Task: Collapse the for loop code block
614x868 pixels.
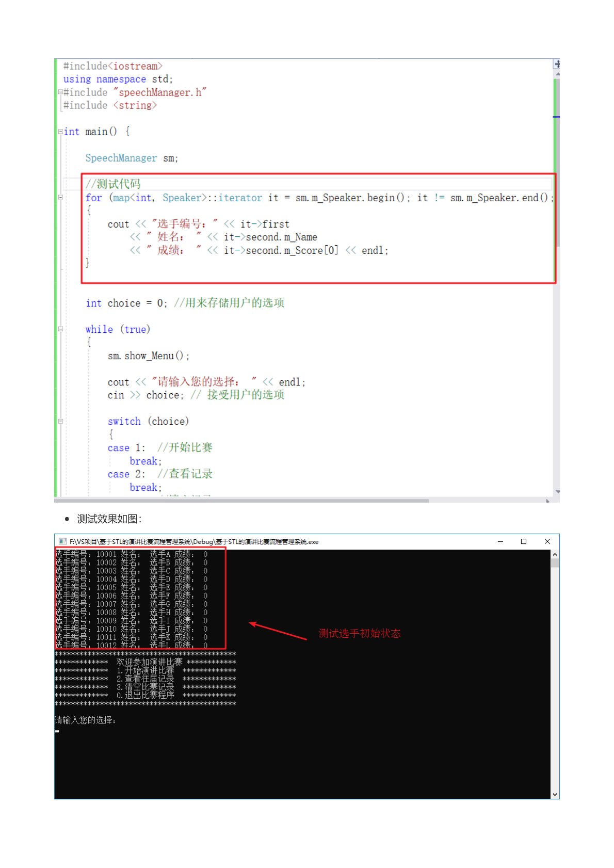Action: 60,197
